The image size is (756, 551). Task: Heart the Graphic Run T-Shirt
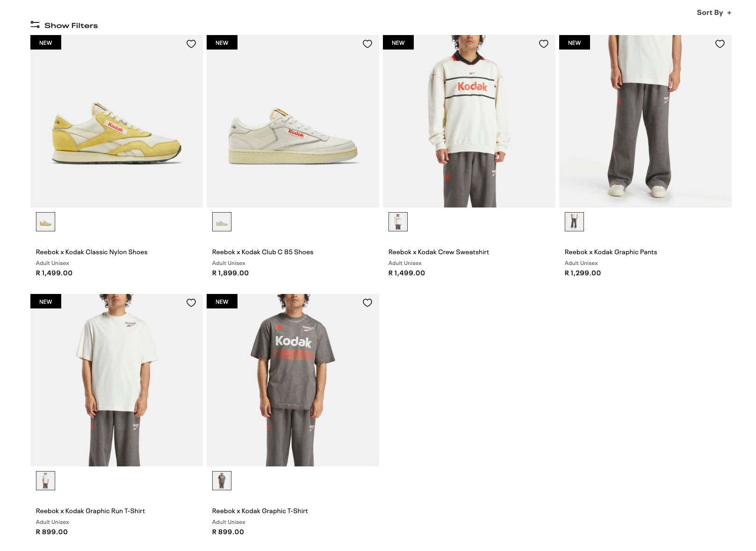click(191, 303)
